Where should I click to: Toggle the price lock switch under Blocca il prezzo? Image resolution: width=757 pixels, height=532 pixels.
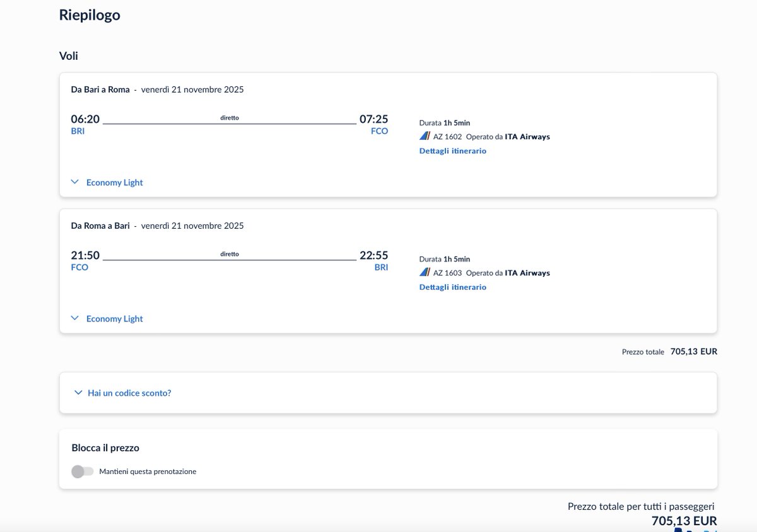(81, 471)
